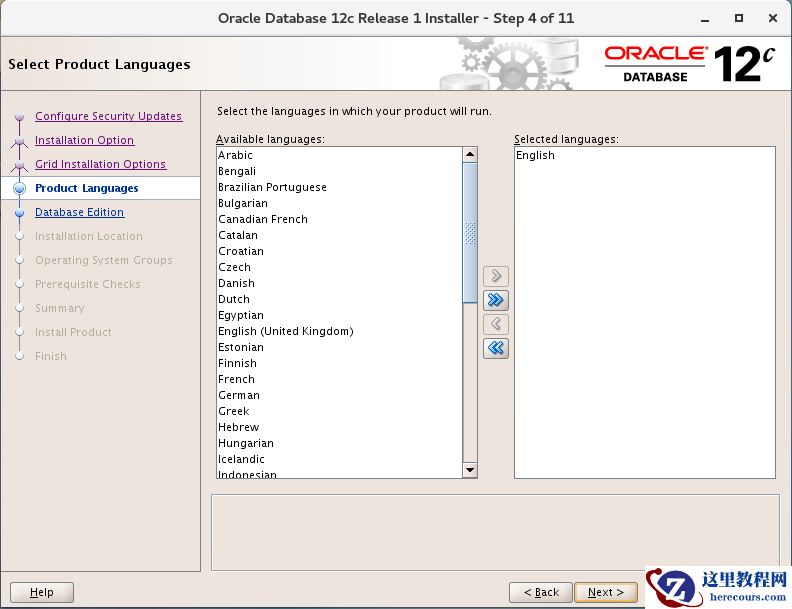792x609 pixels.
Task: Select Brazilian Portuguese in the list
Action: [339, 187]
